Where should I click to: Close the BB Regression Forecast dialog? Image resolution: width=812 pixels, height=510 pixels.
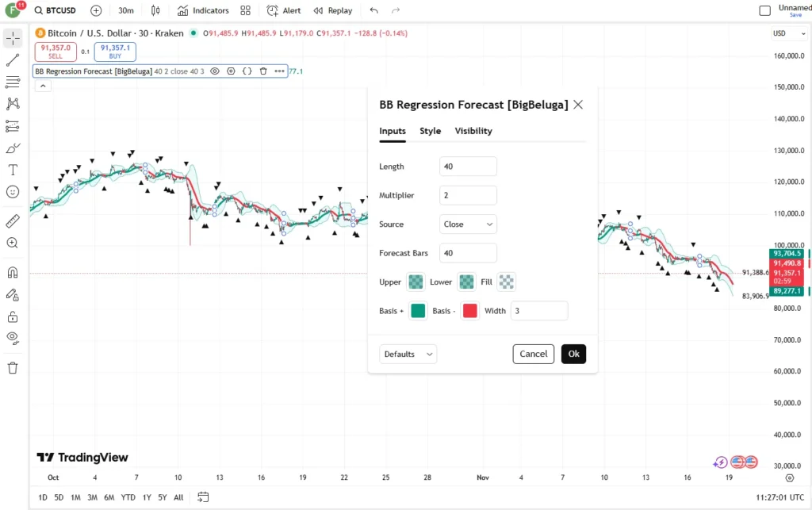tap(578, 105)
